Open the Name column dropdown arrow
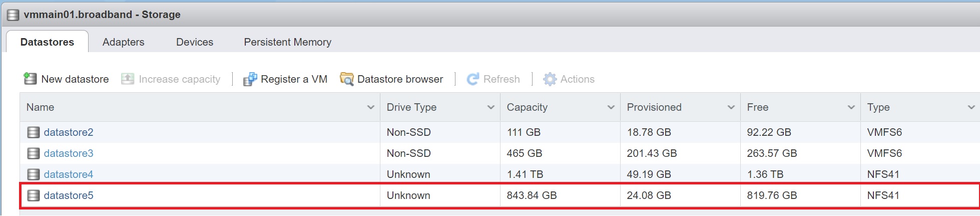980x216 pixels. (370, 107)
